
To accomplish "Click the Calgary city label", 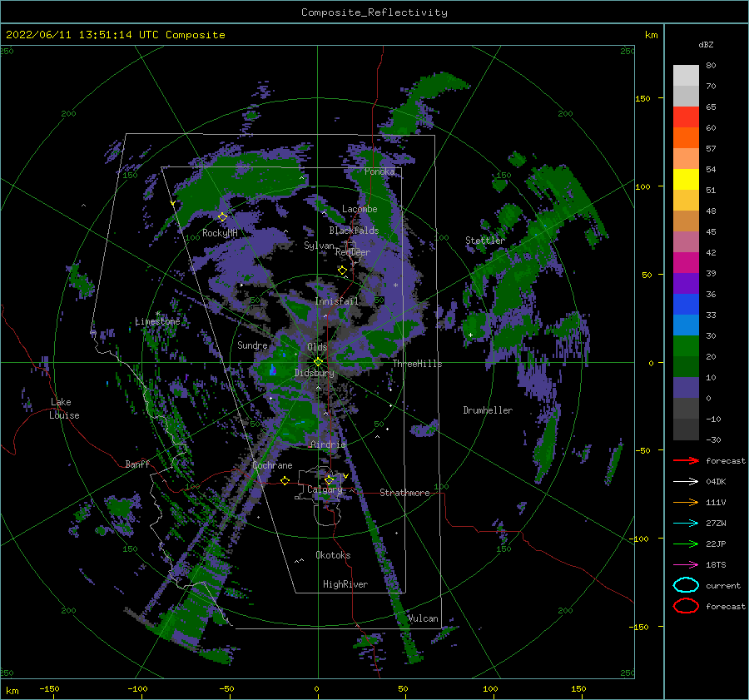I will pyautogui.click(x=325, y=489).
